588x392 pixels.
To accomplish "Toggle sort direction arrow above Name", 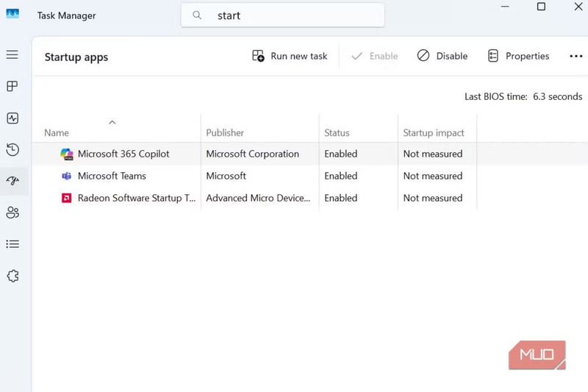I will (x=112, y=122).
